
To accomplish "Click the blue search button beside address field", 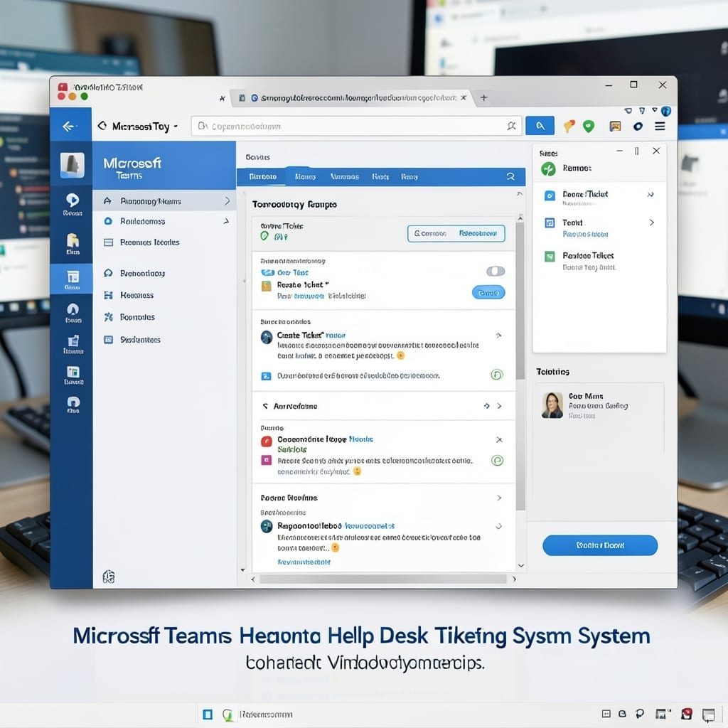I will point(540,126).
